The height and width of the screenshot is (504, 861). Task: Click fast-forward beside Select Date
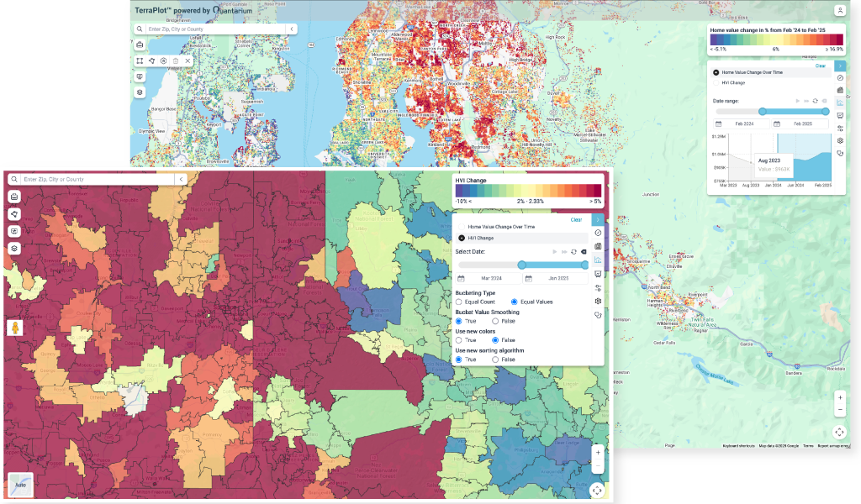[x=564, y=252]
